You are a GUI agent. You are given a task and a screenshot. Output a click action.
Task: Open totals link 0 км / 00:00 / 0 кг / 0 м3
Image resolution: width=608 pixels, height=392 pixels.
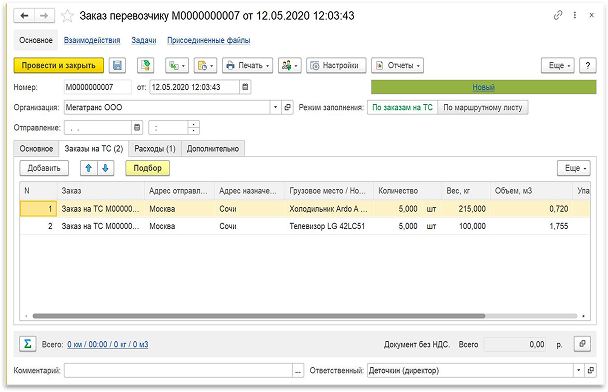coord(107,344)
